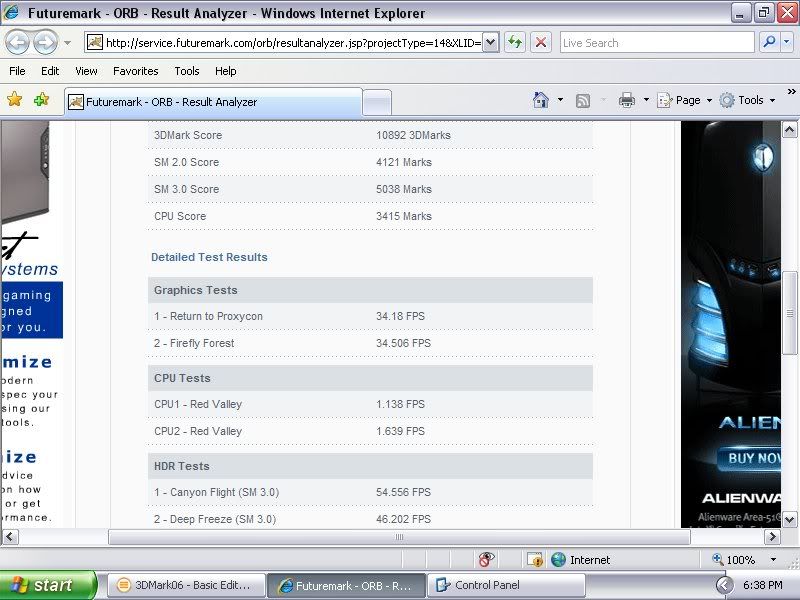Image resolution: width=800 pixels, height=600 pixels.
Task: Click the SM 2.0 Score label
Action: click(186, 162)
